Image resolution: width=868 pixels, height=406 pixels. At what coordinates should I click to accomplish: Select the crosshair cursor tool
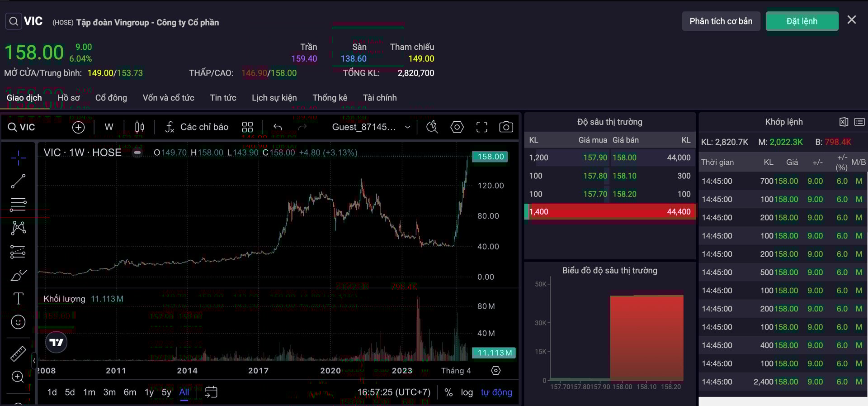pos(18,158)
